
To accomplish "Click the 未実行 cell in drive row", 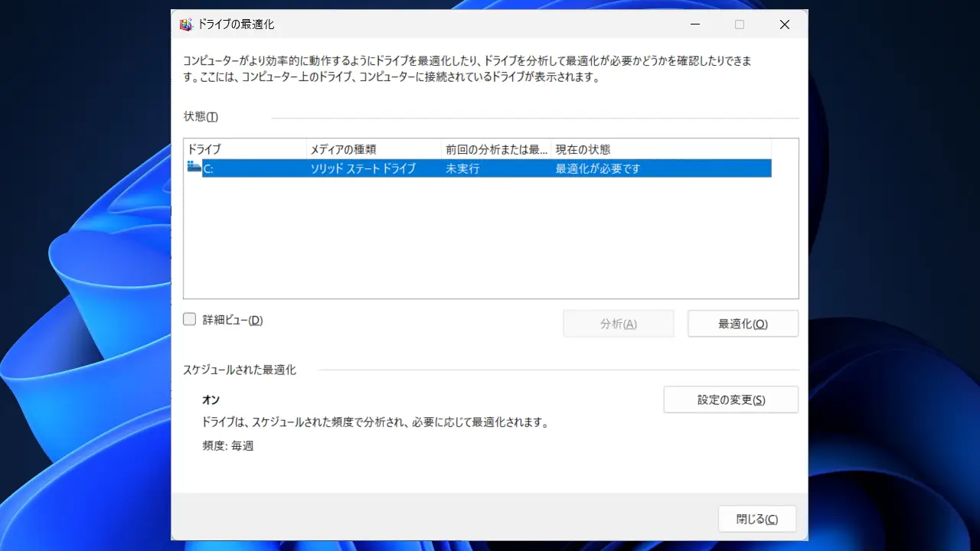I will 462,168.
